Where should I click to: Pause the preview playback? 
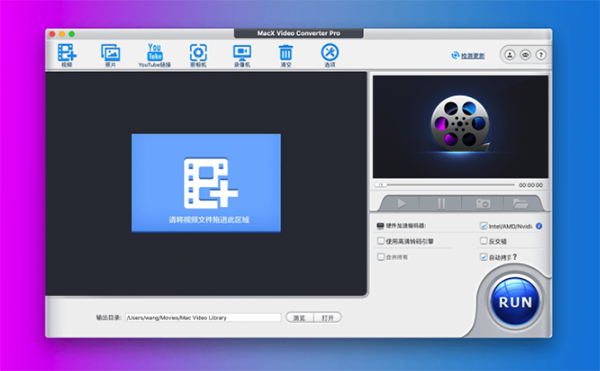point(441,203)
